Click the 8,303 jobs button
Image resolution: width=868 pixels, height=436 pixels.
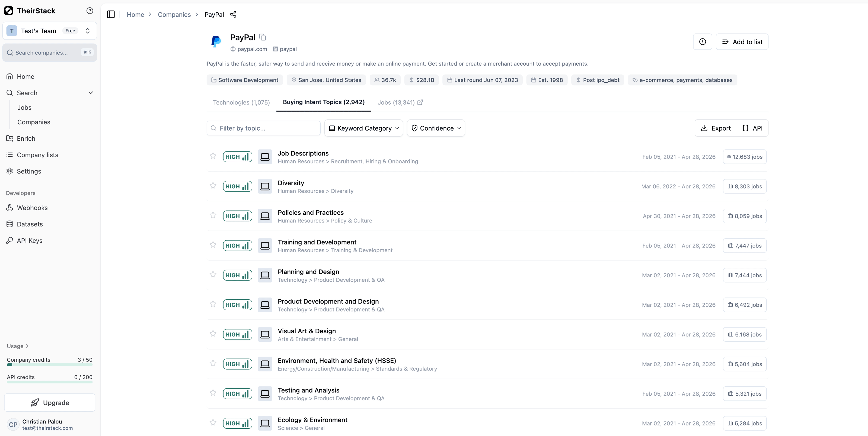(x=745, y=186)
